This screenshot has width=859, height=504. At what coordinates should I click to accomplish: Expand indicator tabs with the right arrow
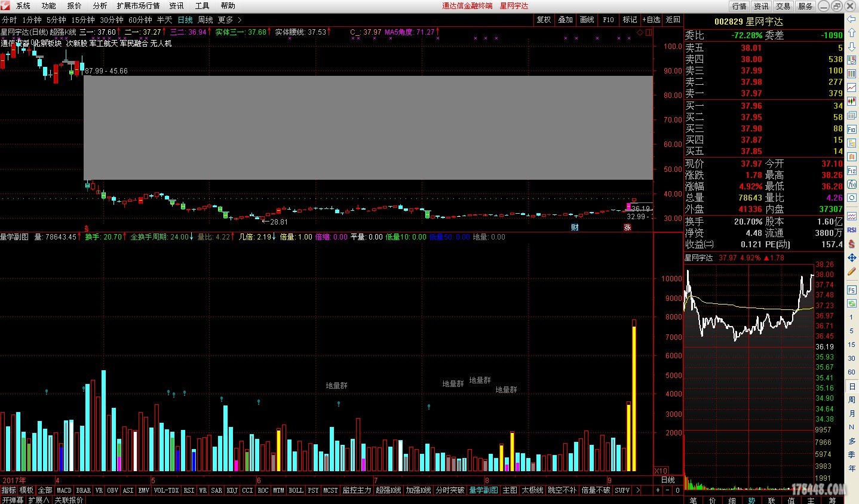coord(637,490)
